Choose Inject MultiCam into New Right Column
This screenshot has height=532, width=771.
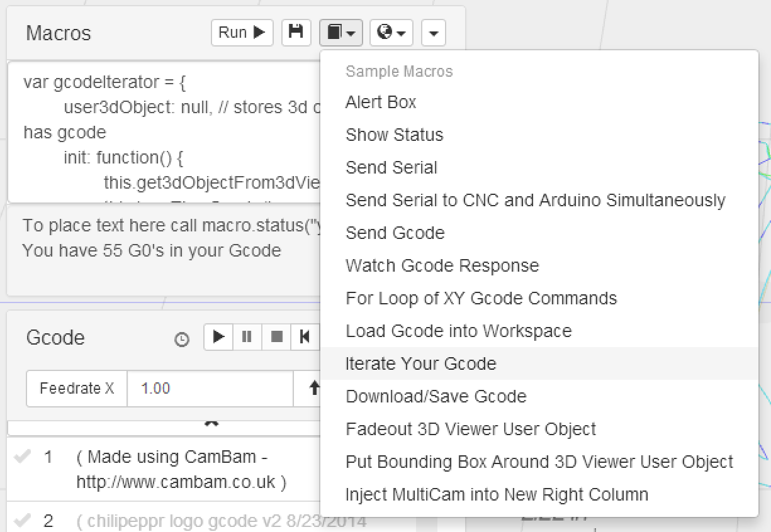(x=497, y=494)
